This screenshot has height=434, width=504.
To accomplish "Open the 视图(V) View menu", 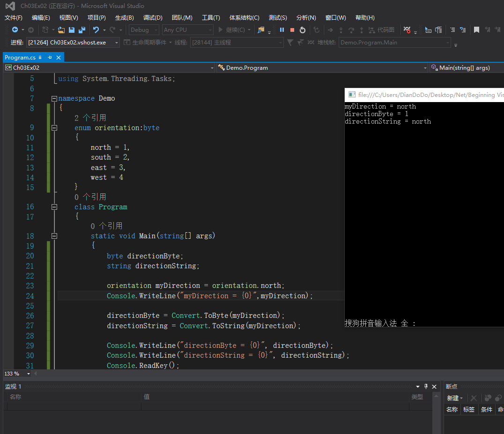I will pyautogui.click(x=68, y=18).
